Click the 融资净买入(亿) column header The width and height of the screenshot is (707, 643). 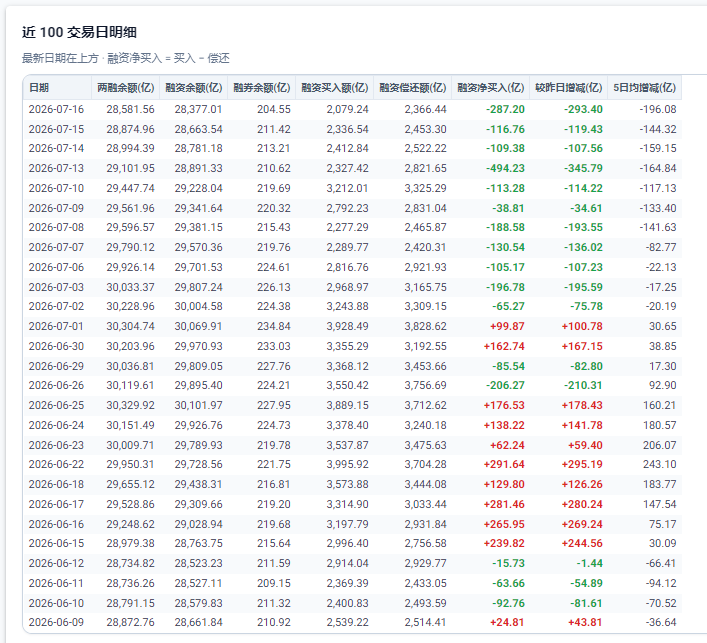pos(491,87)
